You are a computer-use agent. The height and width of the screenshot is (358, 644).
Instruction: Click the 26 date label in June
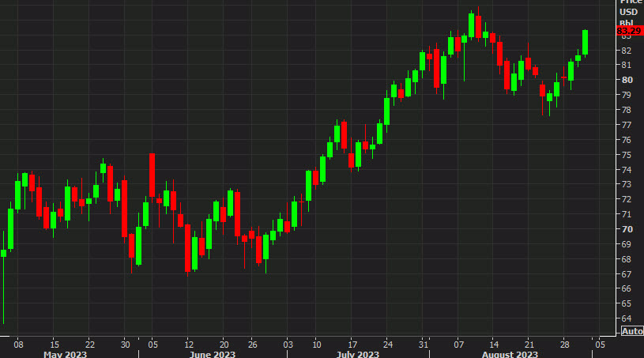[x=253, y=345]
